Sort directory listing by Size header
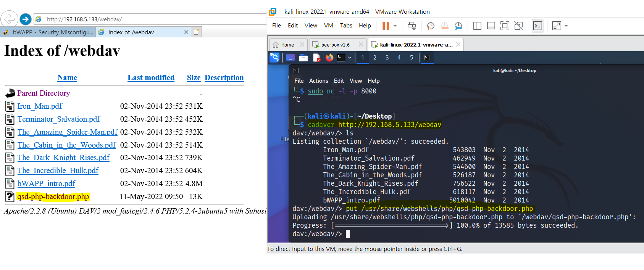Image resolution: width=644 pixels, height=270 pixels. [194, 77]
